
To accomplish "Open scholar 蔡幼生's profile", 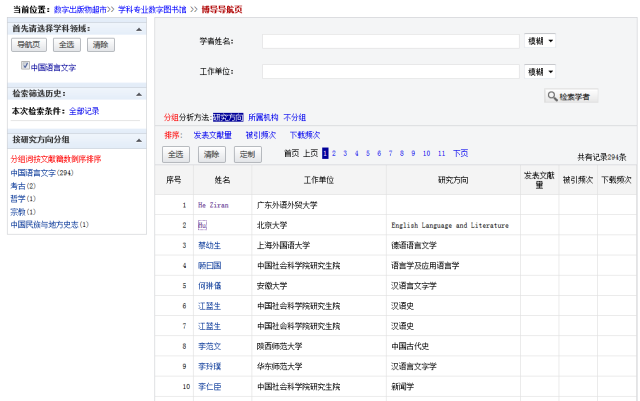I will (209, 245).
